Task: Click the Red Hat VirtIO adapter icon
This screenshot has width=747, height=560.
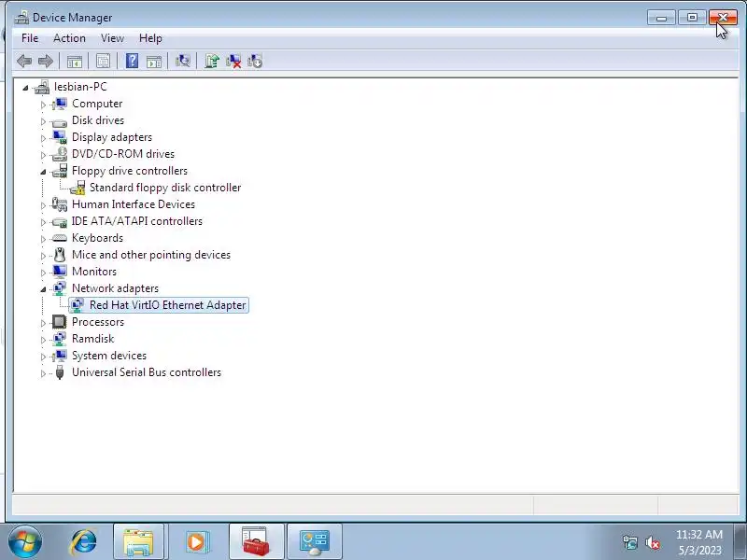Action: (78, 305)
